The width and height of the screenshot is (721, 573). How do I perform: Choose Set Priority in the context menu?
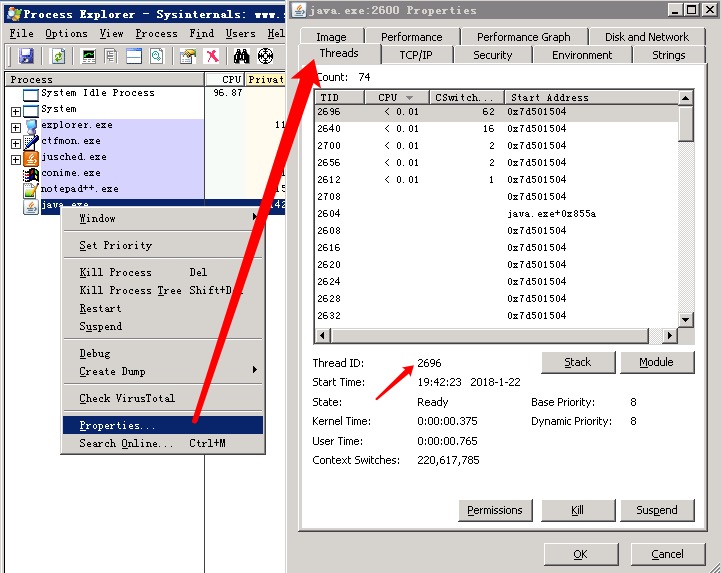click(163, 245)
